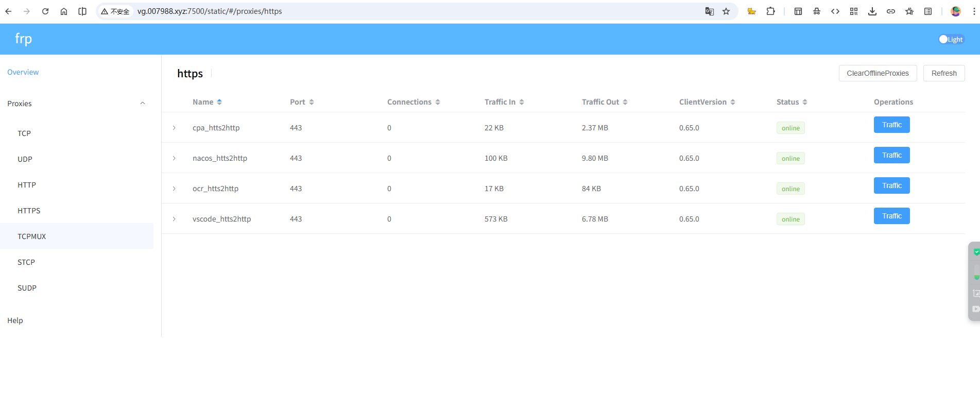Screen dimensions: 980x406
Task: Click the translate page icon
Action: click(709, 11)
